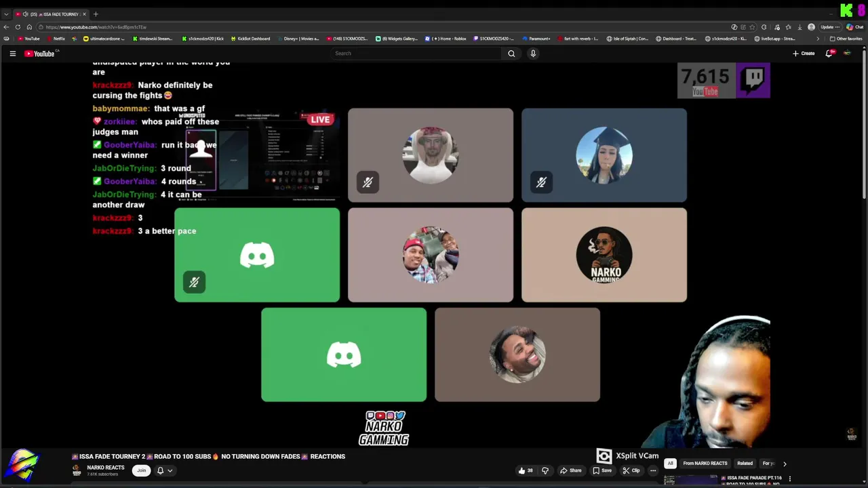Open a new browser tab
Image resolution: width=868 pixels, height=488 pixels.
tap(96, 14)
